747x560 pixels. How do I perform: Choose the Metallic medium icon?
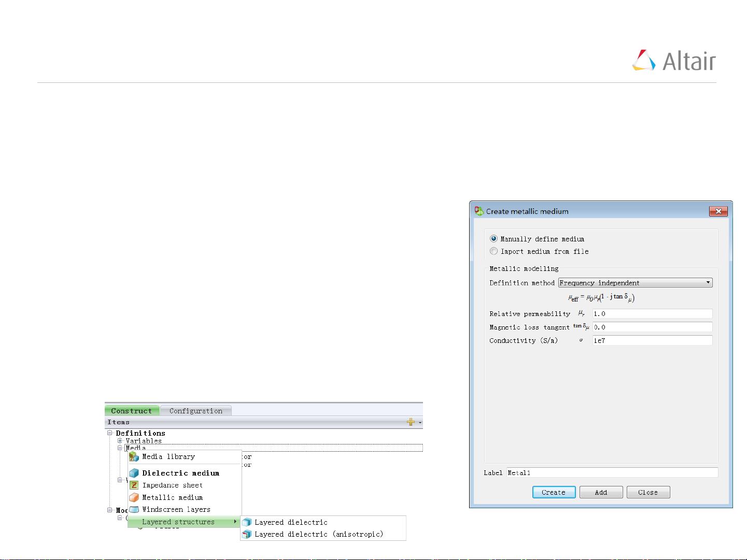pos(134,497)
